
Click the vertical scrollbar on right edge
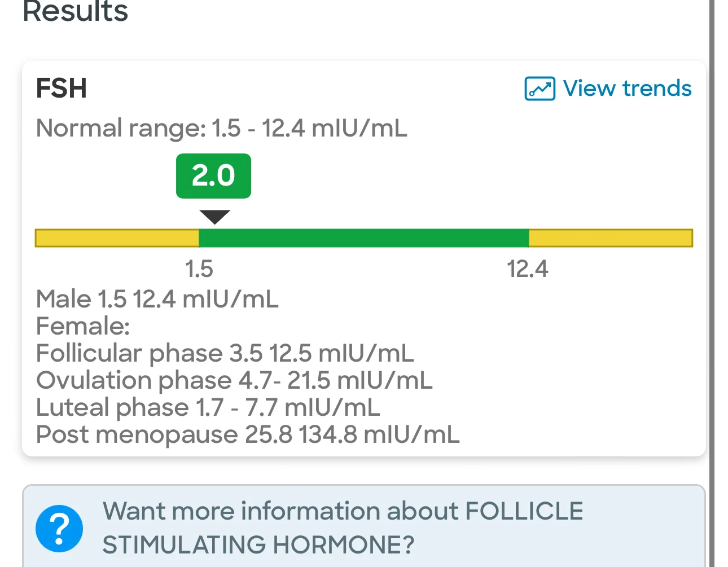pos(712,282)
